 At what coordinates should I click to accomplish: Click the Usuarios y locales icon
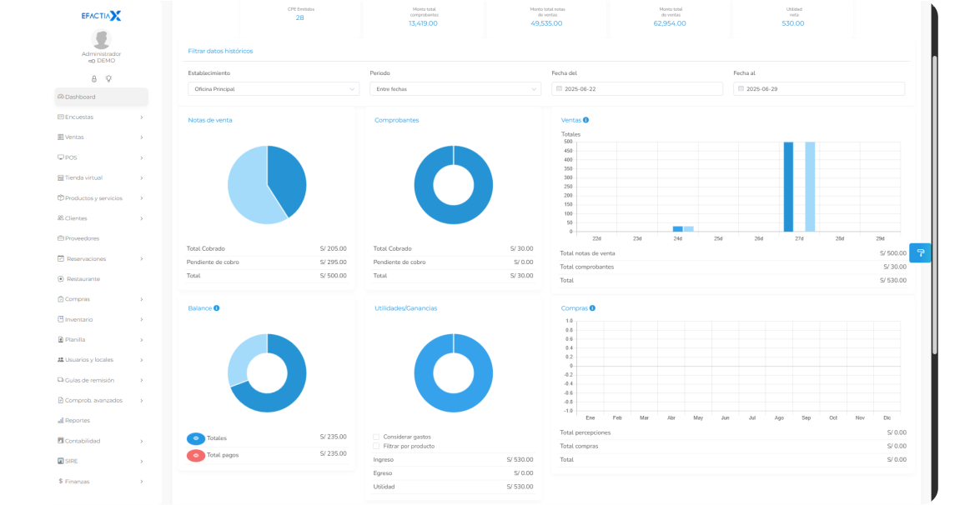tap(61, 359)
